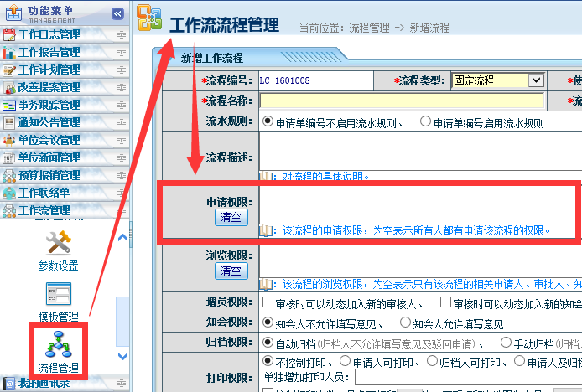Click the book icon under 申请权限 field
The width and height of the screenshot is (582, 392).
coord(266,230)
